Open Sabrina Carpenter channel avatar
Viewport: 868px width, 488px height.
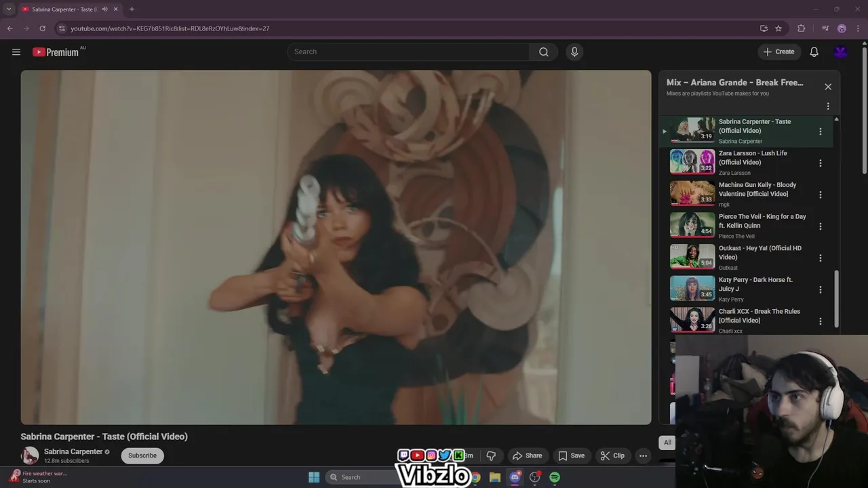click(30, 455)
